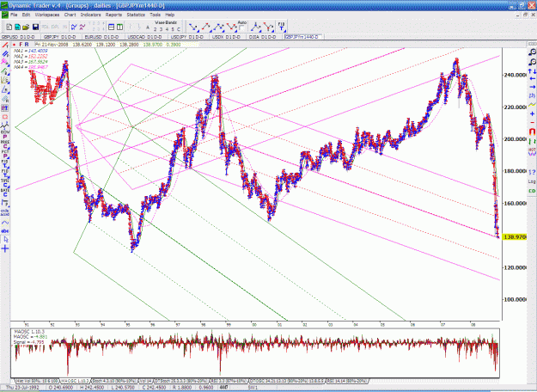Click the red magnet snap icon

[x=532, y=132]
